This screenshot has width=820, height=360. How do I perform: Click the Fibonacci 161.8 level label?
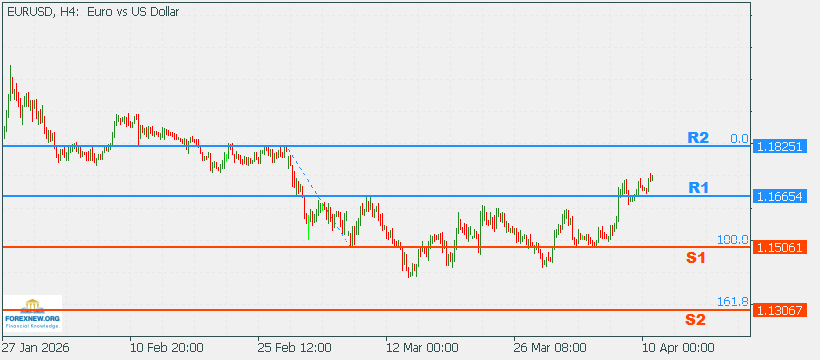point(733,302)
